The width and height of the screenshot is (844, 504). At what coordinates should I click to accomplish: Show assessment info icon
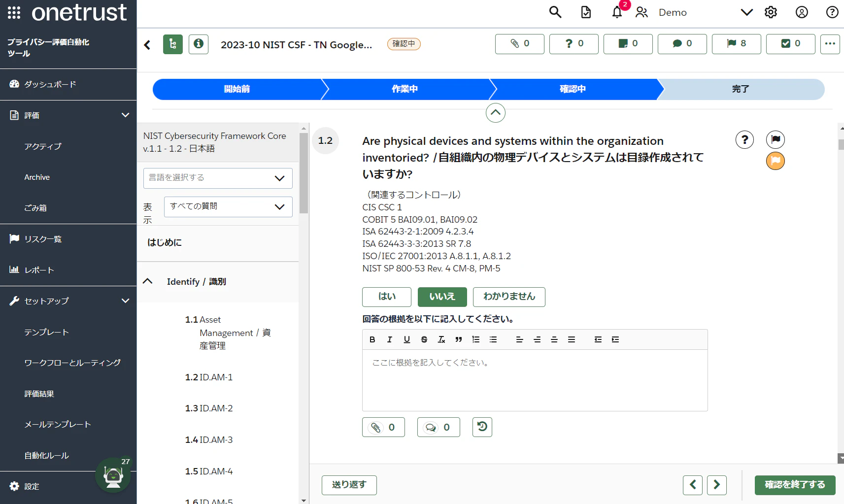pos(199,44)
